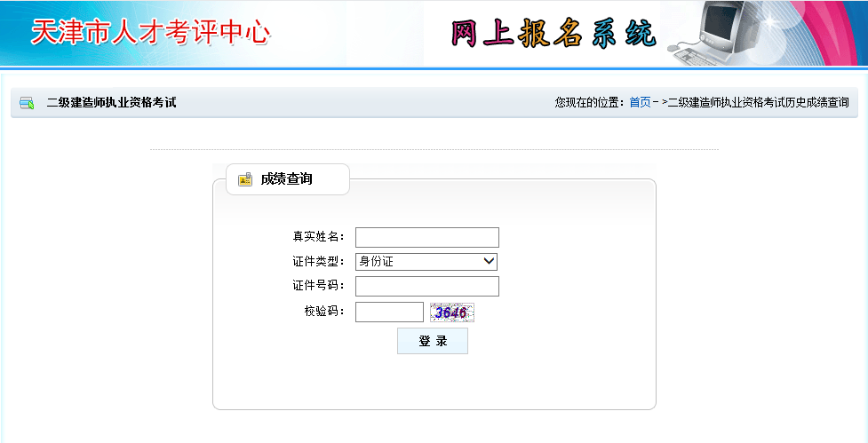
Task: Click the printer icon beside 二级建造师执业资格考试
Action: pyautogui.click(x=27, y=103)
